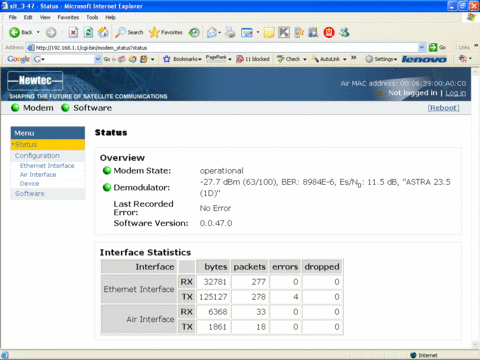This screenshot has width=480, height=360.
Task: Click the red round toolbar icon
Action: (x=329, y=32)
